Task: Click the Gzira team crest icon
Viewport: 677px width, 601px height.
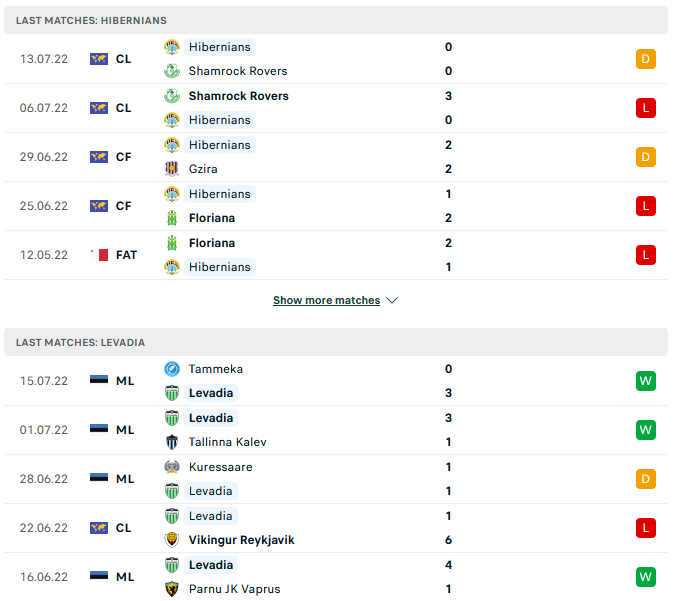Action: [172, 169]
